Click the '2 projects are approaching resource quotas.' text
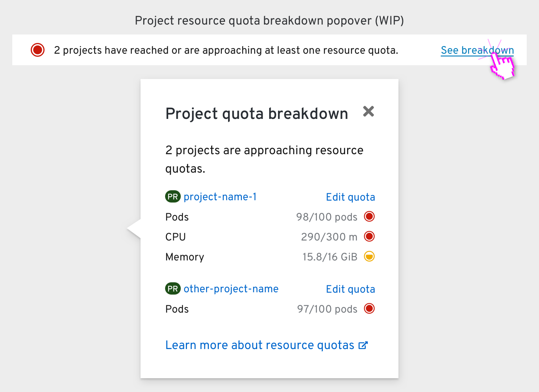 pos(264,159)
